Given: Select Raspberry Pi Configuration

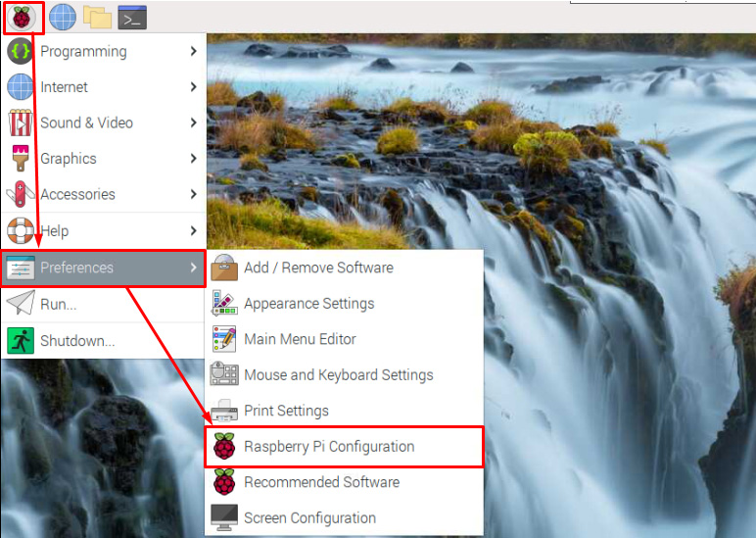Looking at the screenshot, I should pyautogui.click(x=329, y=446).
